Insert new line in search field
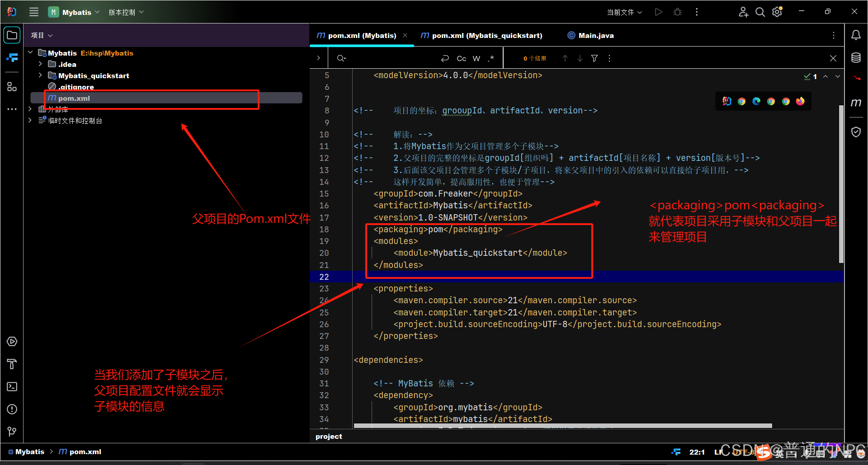The image size is (868, 465). [x=445, y=58]
